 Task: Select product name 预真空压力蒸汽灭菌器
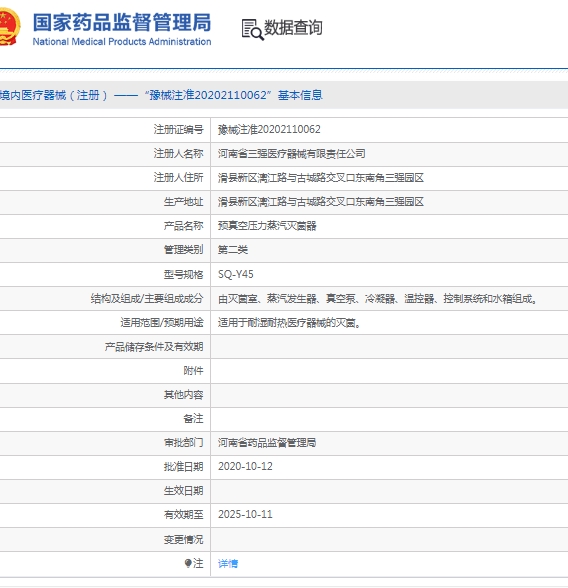[x=267, y=226]
